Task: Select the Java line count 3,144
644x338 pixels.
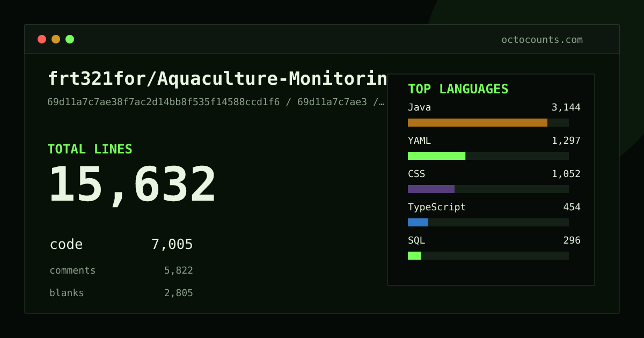Action: click(566, 107)
